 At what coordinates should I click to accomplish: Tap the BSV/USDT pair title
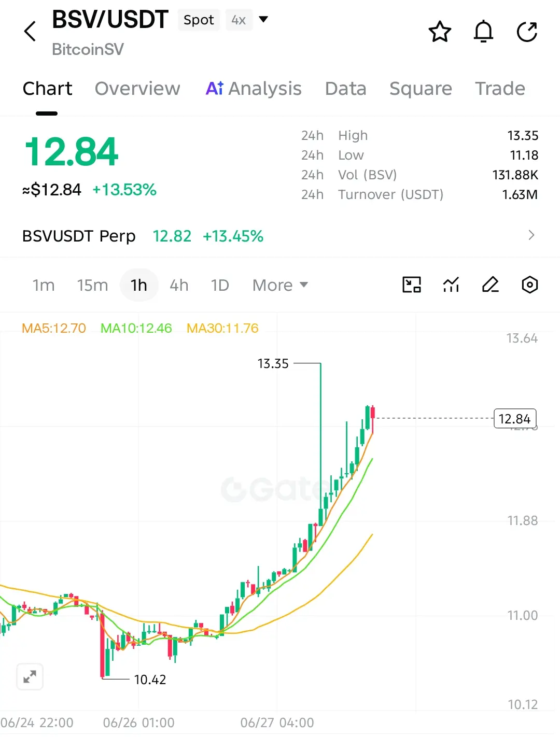point(110,20)
